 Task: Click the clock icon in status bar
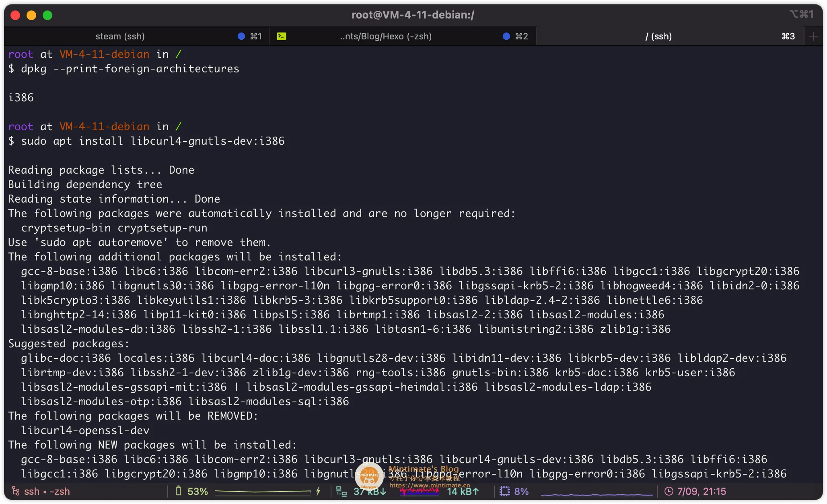pos(669,491)
